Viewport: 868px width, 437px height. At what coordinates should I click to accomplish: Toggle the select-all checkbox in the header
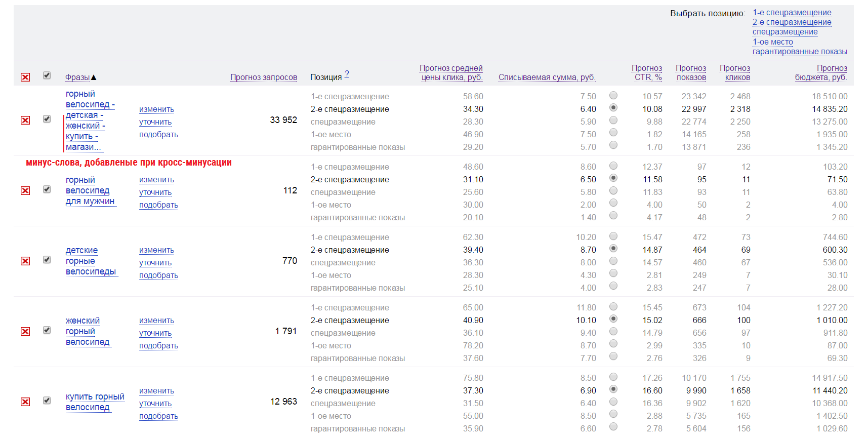(x=47, y=75)
